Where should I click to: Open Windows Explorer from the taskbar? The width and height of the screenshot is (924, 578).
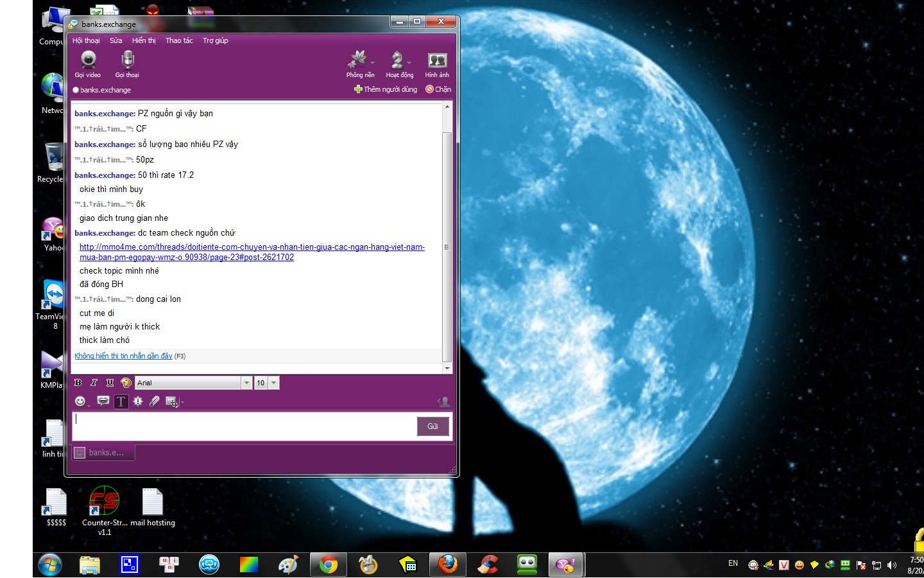click(x=90, y=565)
